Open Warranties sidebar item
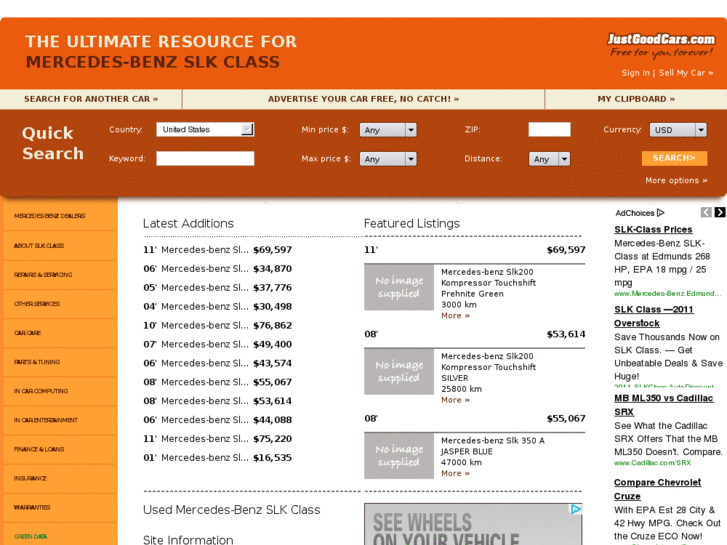Viewport: 727px width, 545px height. tap(32, 507)
